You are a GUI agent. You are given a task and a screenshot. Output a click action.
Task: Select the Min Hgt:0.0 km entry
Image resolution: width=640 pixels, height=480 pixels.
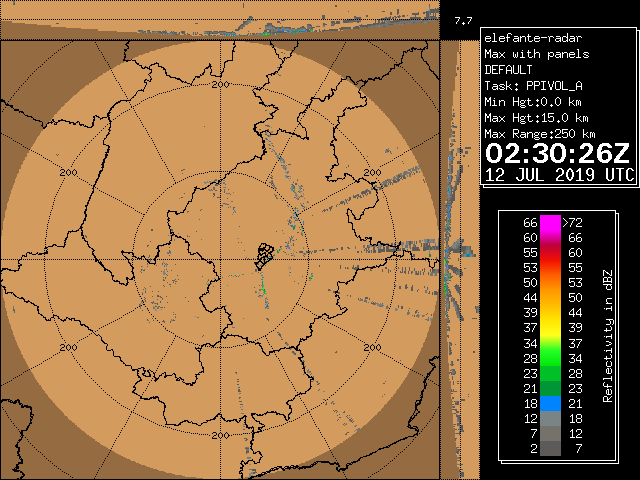point(533,102)
